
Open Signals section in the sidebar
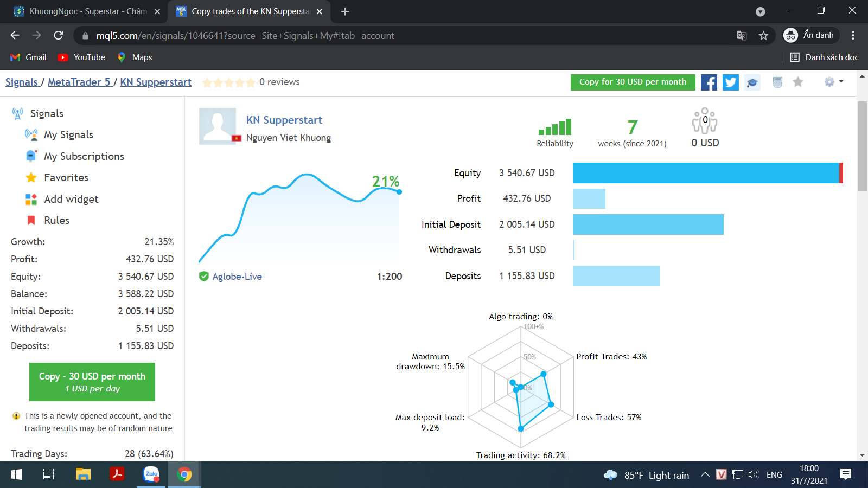pyautogui.click(x=47, y=113)
